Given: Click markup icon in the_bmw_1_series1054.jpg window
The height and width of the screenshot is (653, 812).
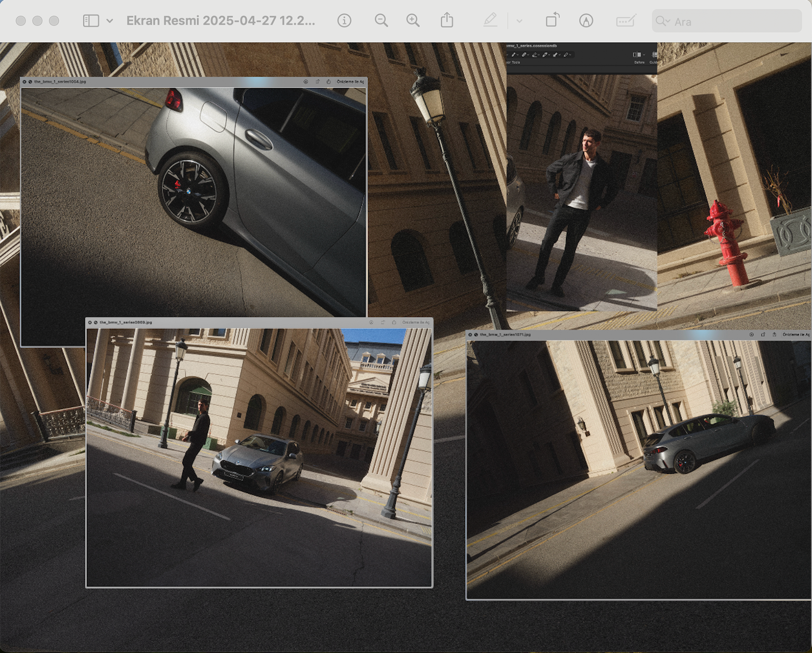Looking at the screenshot, I should point(306,82).
